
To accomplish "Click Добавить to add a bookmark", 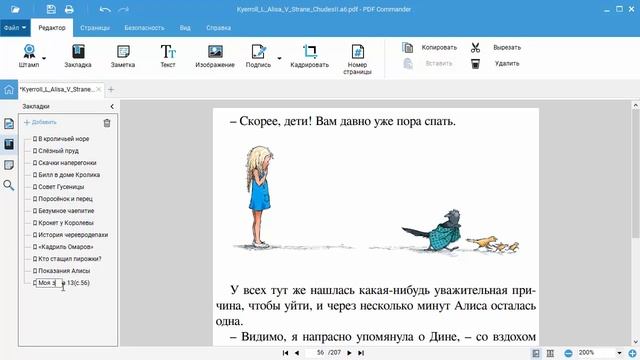I will tap(40, 122).
